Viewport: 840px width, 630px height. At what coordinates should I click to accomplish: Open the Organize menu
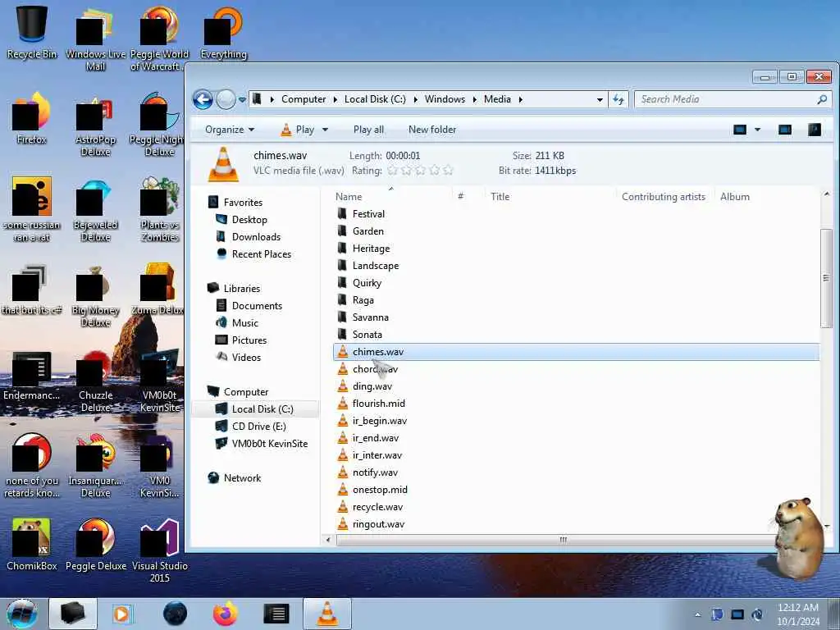tap(230, 130)
